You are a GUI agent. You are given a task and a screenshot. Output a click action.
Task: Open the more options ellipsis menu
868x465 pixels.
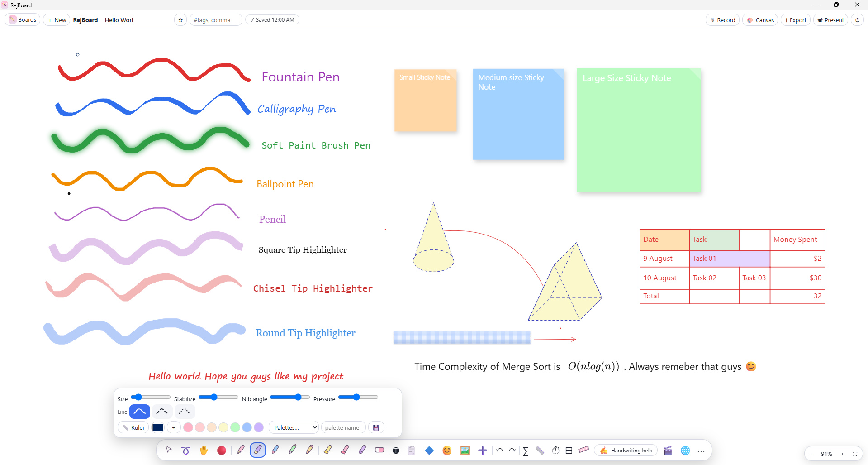[x=701, y=451]
